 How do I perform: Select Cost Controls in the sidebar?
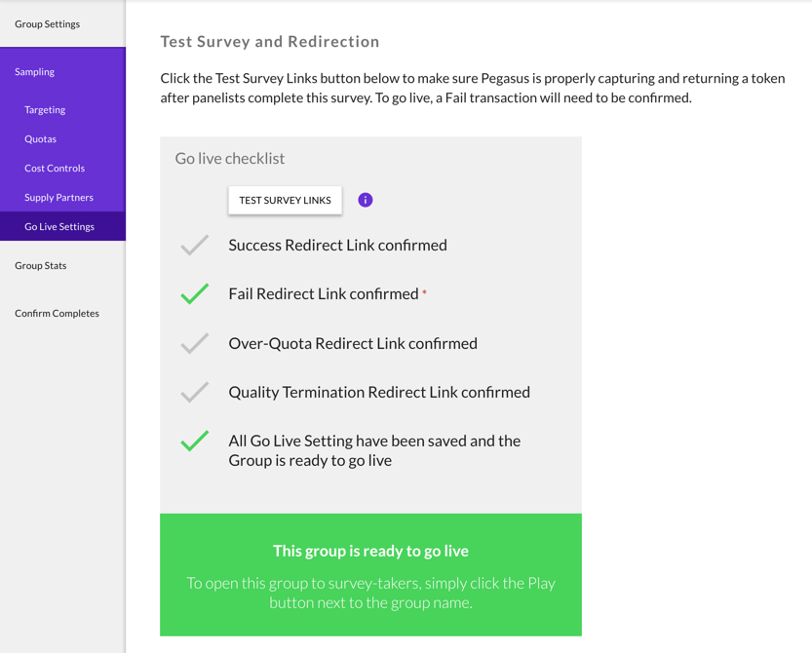55,169
